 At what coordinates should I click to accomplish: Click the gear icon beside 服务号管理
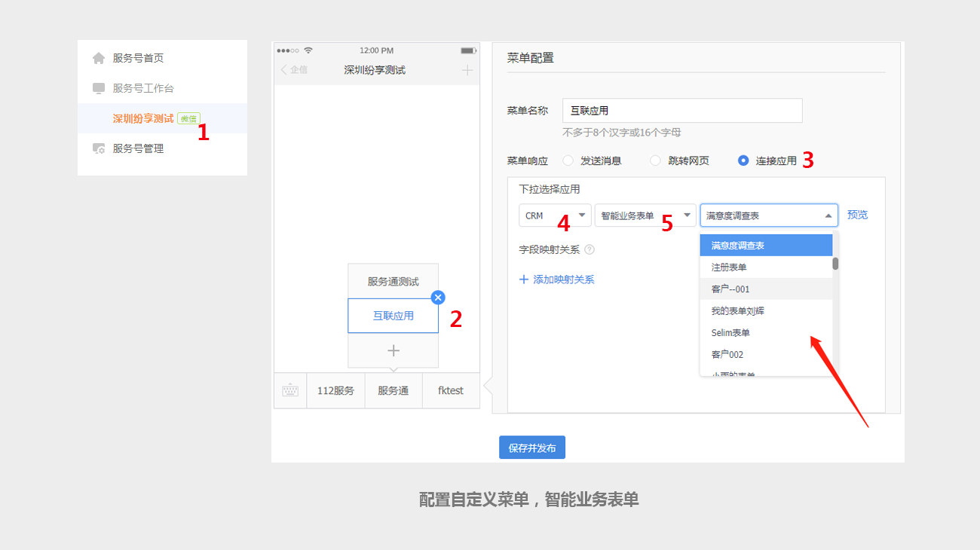pos(99,148)
